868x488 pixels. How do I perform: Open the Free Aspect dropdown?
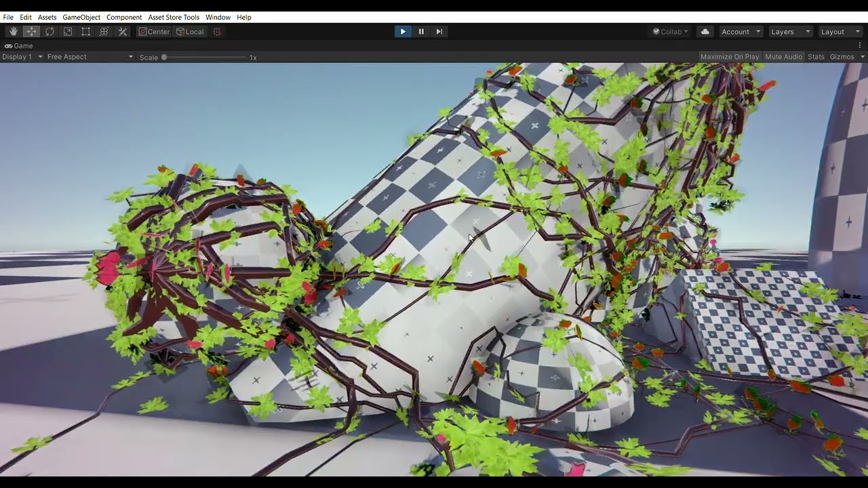coord(90,57)
